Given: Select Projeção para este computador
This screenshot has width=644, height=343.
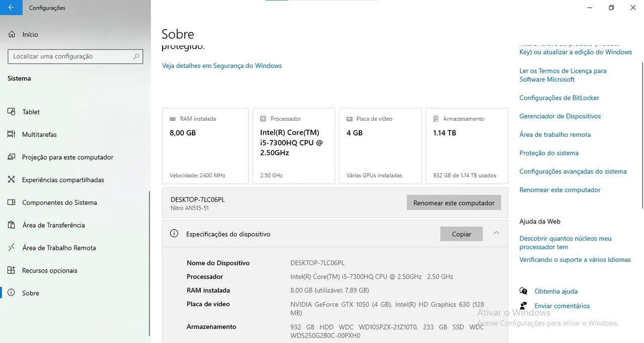Looking at the screenshot, I should [x=68, y=157].
